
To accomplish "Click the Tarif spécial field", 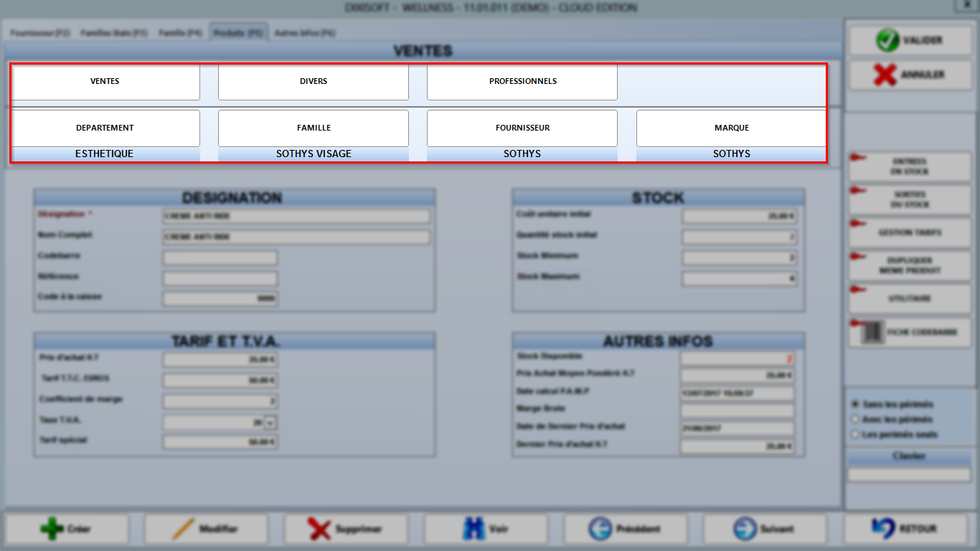I will [220, 443].
